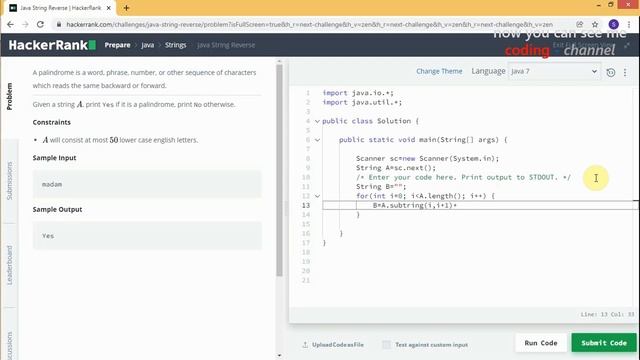Close the Java String Reverse tab
The image size is (640, 360).
pyautogui.click(x=109, y=8)
